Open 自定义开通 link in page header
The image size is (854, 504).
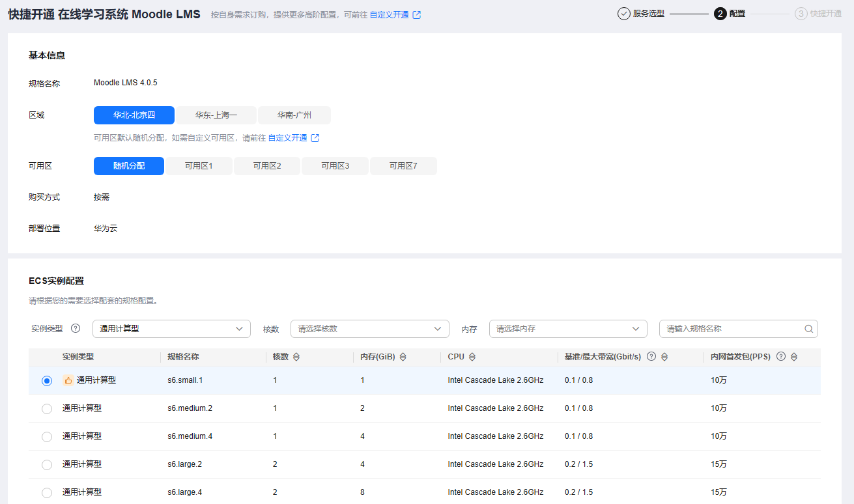(390, 14)
